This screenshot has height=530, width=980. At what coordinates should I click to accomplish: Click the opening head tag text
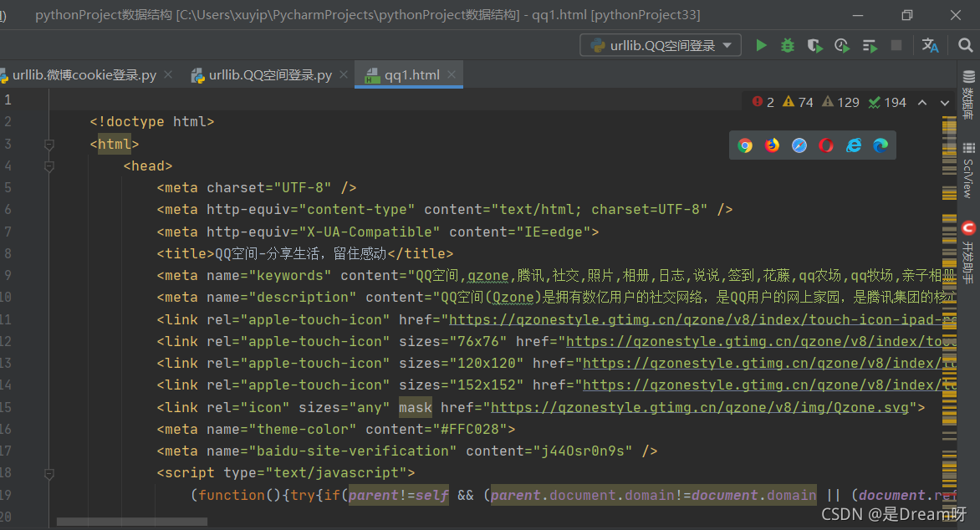(148, 166)
